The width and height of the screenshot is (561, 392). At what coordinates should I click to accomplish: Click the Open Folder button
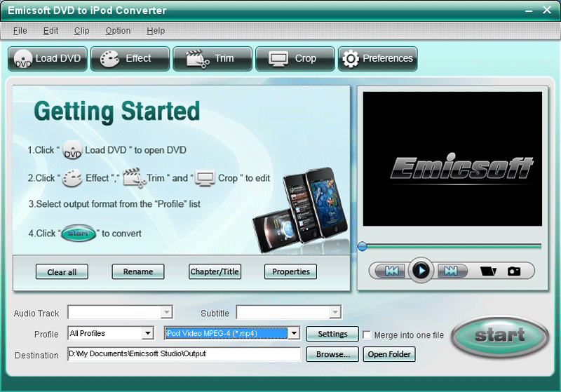pyautogui.click(x=389, y=354)
